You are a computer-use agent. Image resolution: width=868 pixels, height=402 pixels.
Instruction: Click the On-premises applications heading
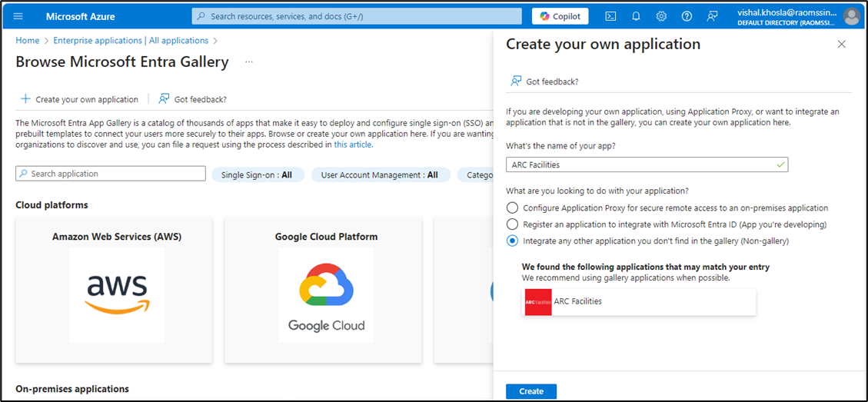(72, 389)
